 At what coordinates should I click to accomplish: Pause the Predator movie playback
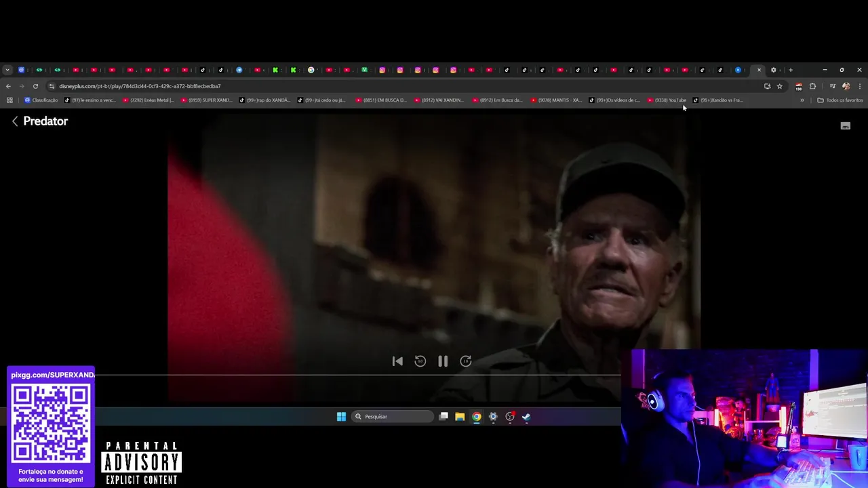coord(443,361)
